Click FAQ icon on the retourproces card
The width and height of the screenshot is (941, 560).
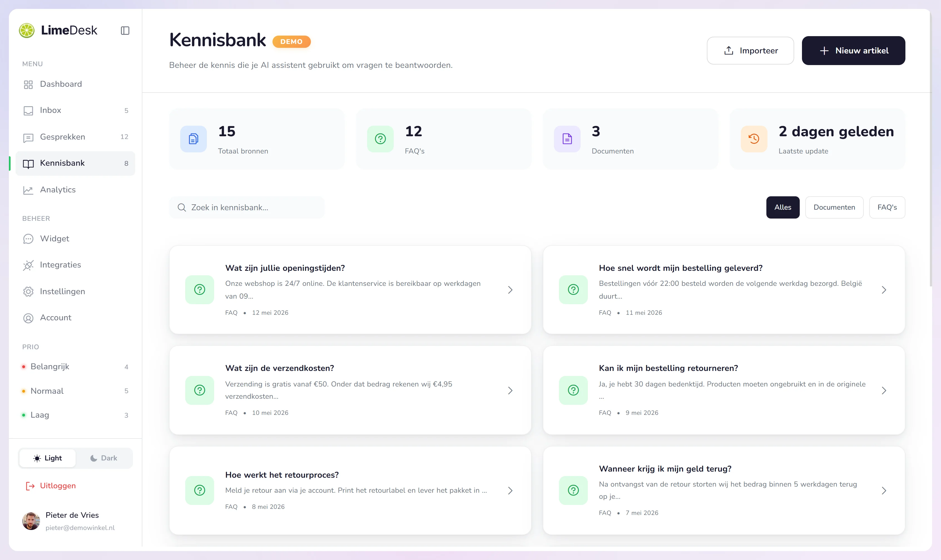coord(200,490)
